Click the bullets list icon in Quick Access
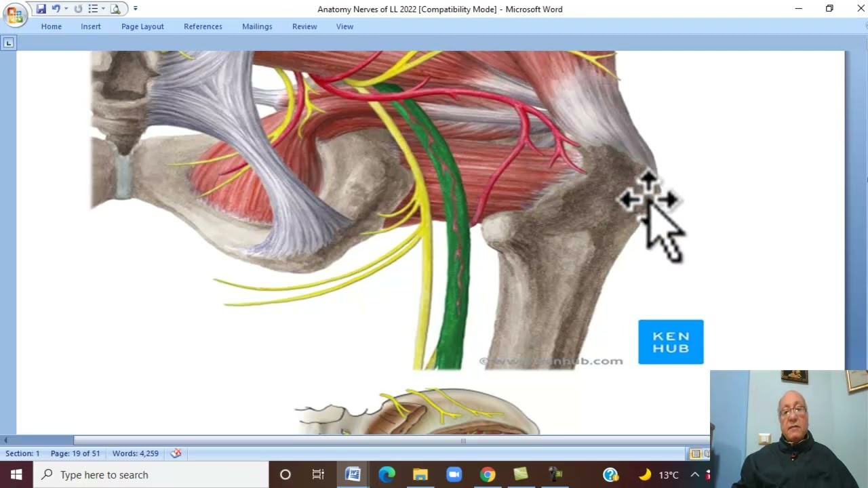868x488 pixels. click(x=93, y=9)
